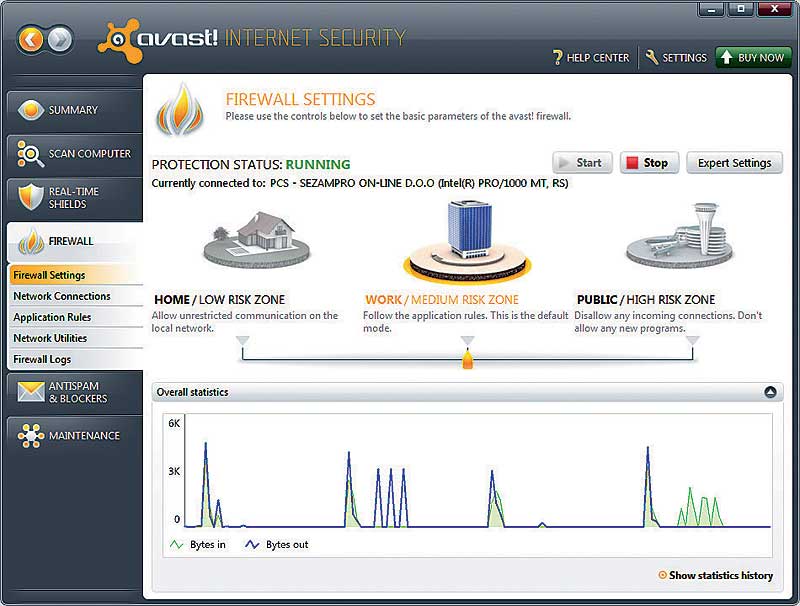This screenshot has width=800, height=606.
Task: Open Expert Settings
Action: coord(734,163)
